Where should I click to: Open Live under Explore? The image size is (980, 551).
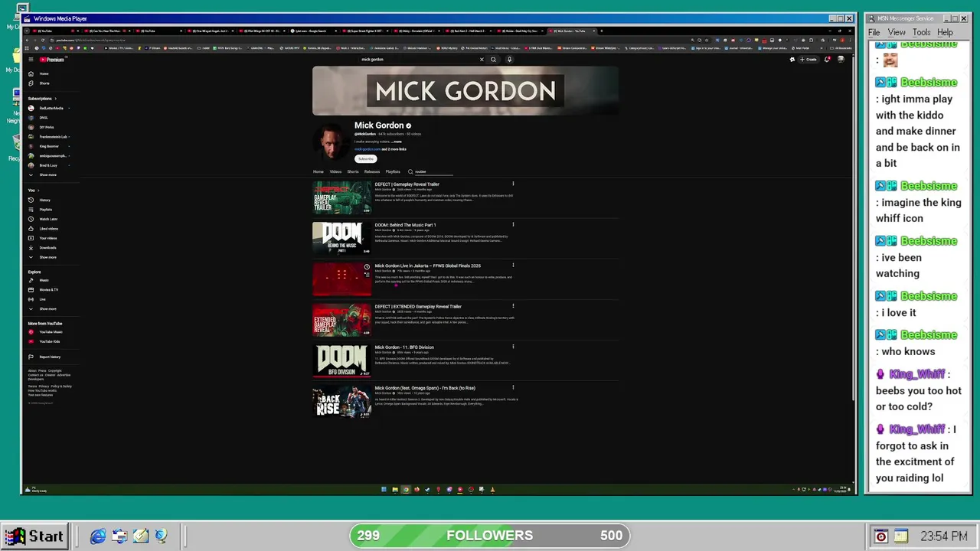click(x=43, y=299)
